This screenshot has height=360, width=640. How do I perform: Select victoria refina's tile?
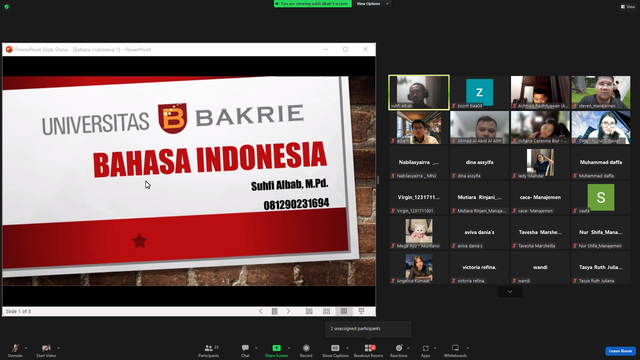coord(480,268)
